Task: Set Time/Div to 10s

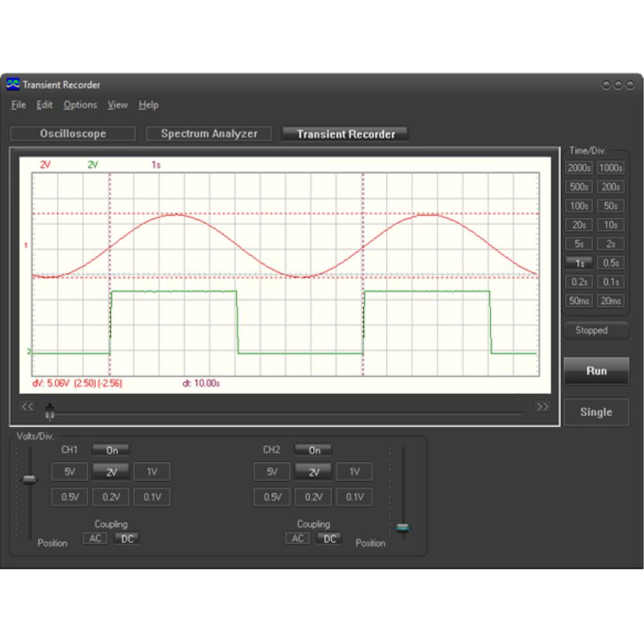Action: point(611,225)
